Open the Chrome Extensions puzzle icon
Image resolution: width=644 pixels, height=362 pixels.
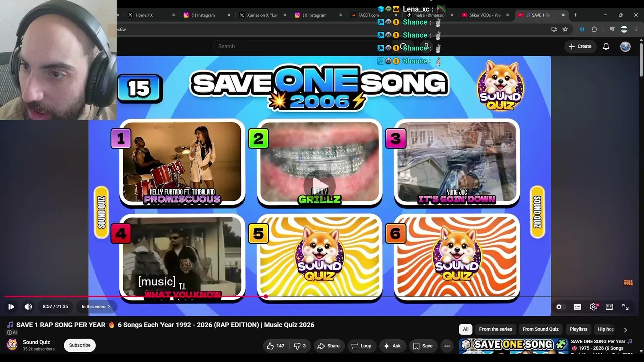(x=594, y=29)
